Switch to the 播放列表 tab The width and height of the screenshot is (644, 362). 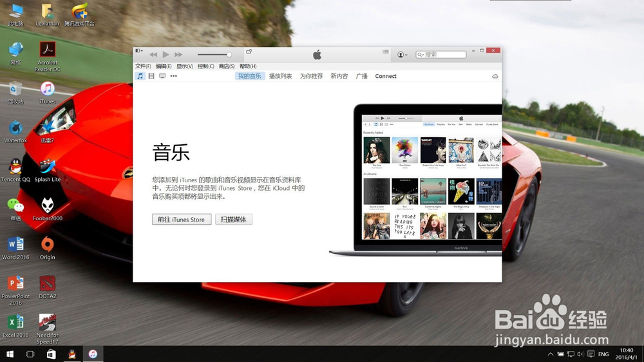[x=281, y=76]
